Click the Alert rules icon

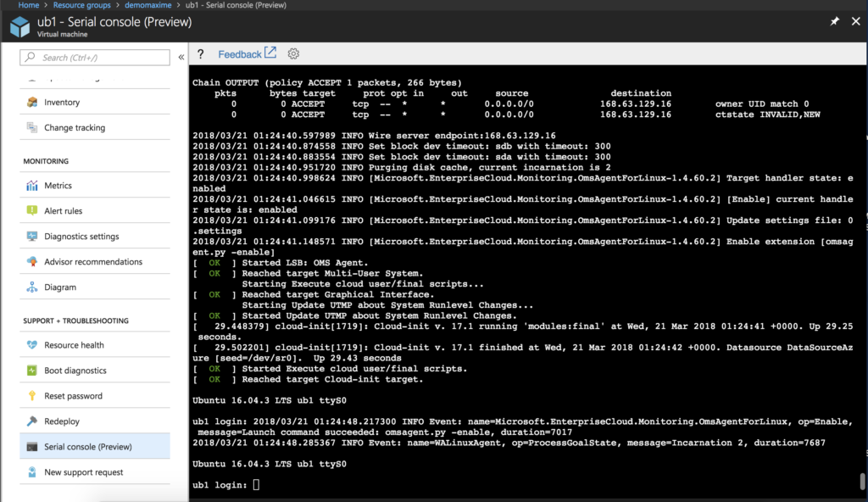click(x=32, y=211)
